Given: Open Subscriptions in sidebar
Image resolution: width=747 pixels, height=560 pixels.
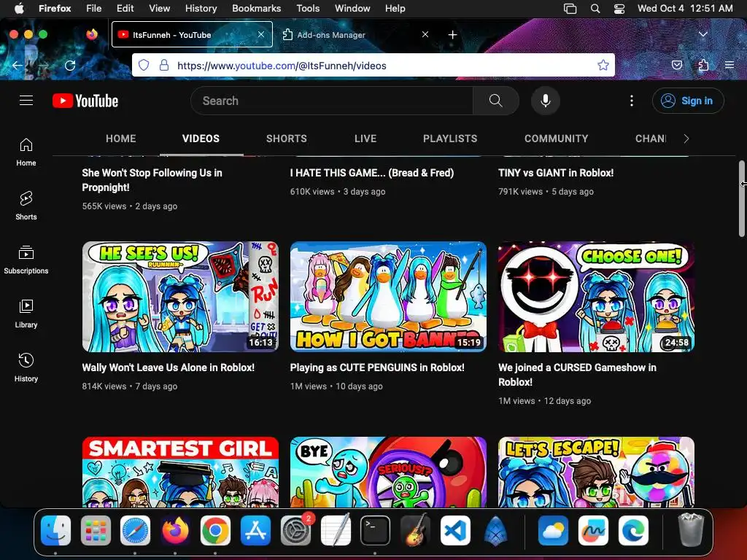Looking at the screenshot, I should pos(26,260).
